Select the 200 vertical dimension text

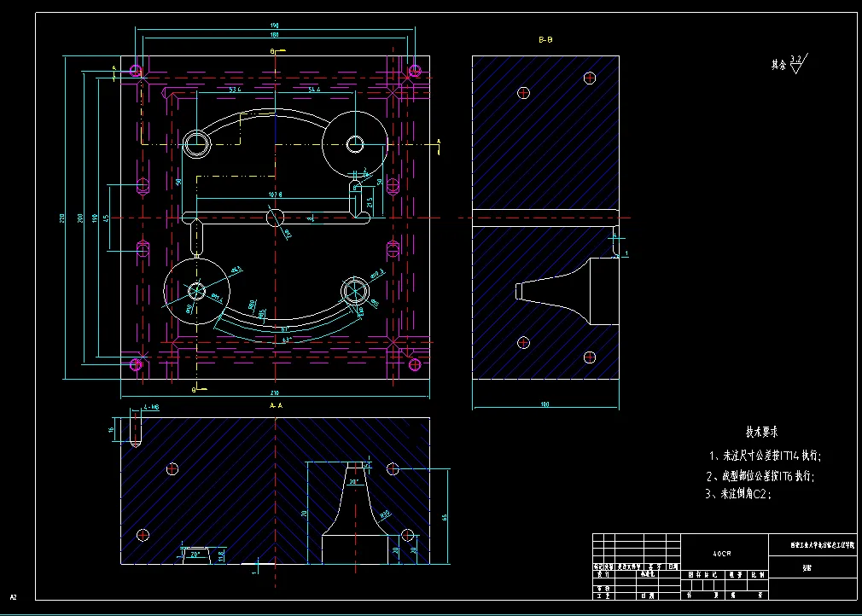80,218
